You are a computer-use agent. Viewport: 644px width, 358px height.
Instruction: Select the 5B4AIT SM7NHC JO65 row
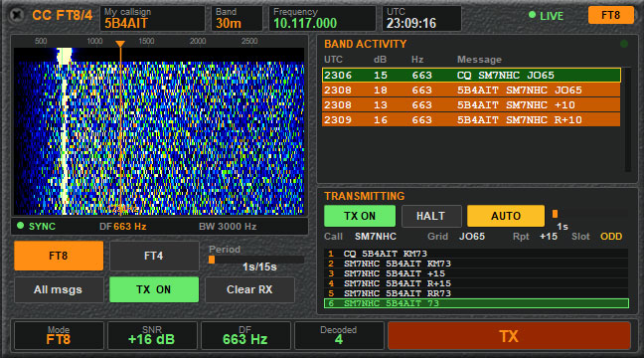click(x=471, y=90)
